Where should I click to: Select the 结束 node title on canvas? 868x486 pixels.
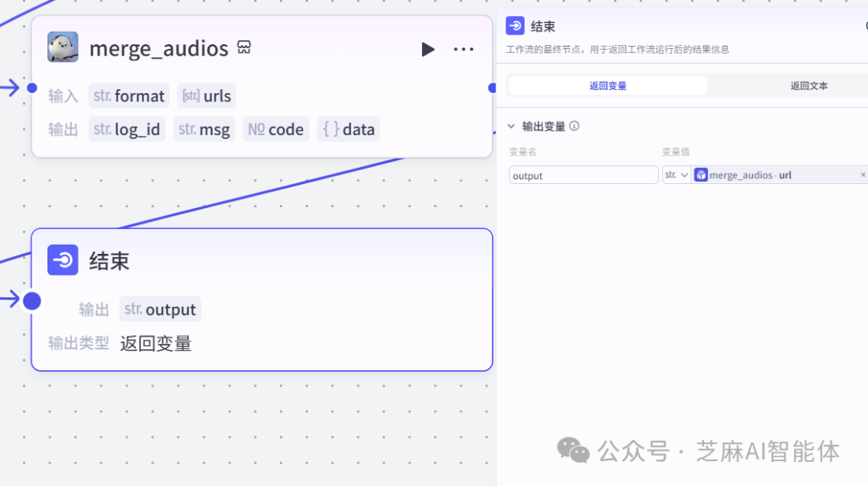pyautogui.click(x=109, y=261)
